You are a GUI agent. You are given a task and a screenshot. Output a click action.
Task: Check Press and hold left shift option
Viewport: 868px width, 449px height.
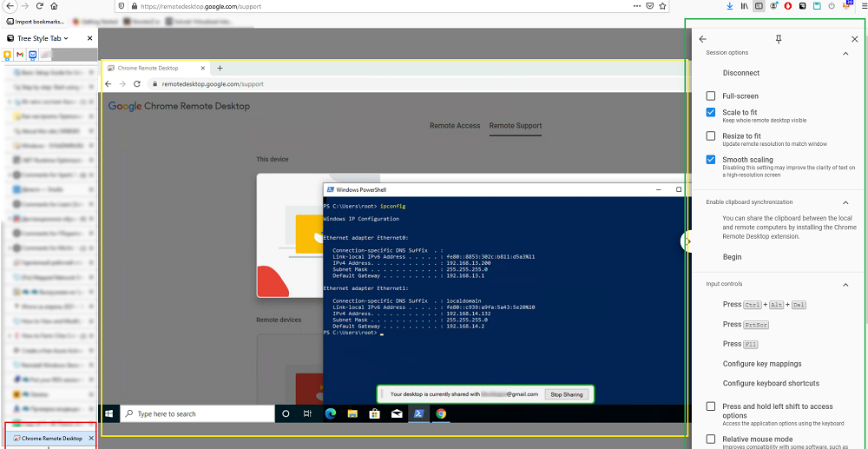(x=711, y=406)
